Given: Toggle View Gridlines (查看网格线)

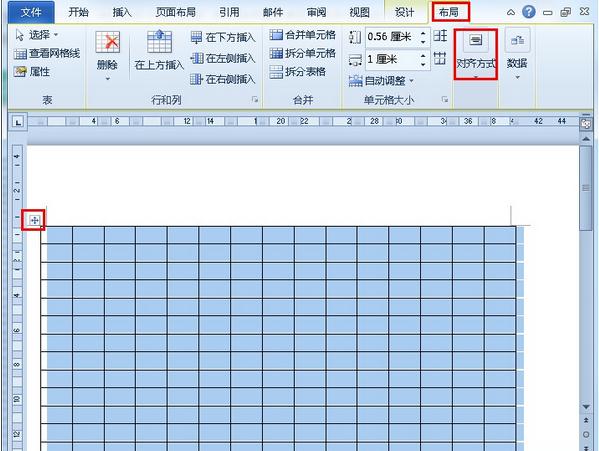Looking at the screenshot, I should click(47, 53).
